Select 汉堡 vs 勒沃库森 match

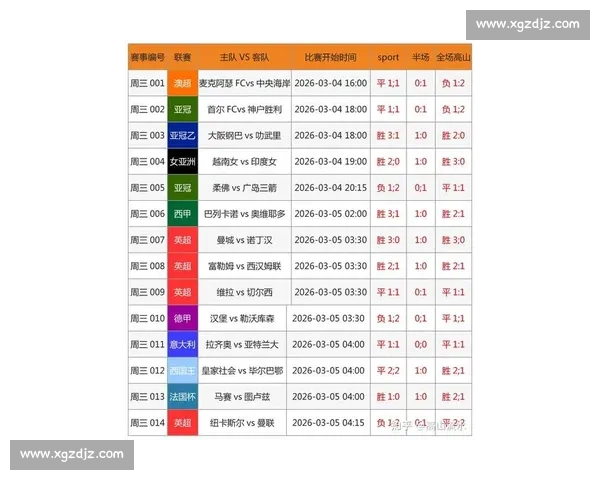point(242,318)
